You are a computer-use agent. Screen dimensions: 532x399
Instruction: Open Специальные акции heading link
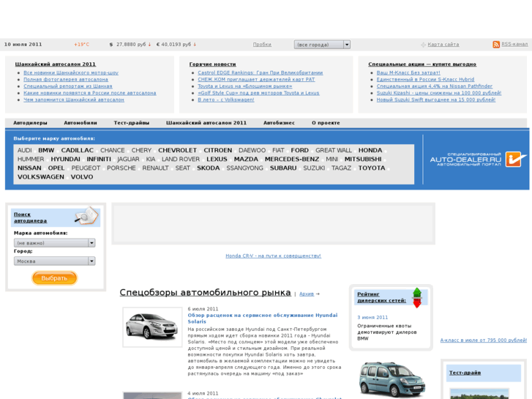click(422, 64)
